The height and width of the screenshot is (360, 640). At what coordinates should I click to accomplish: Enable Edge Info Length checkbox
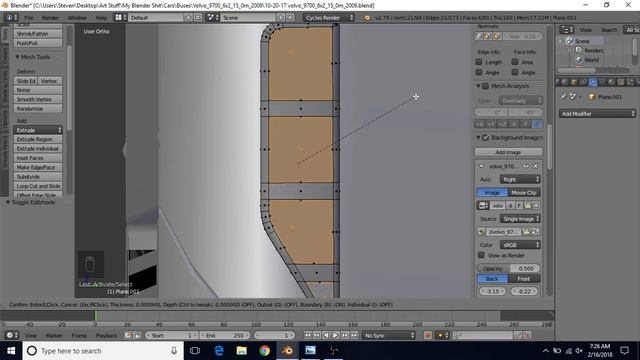(479, 62)
